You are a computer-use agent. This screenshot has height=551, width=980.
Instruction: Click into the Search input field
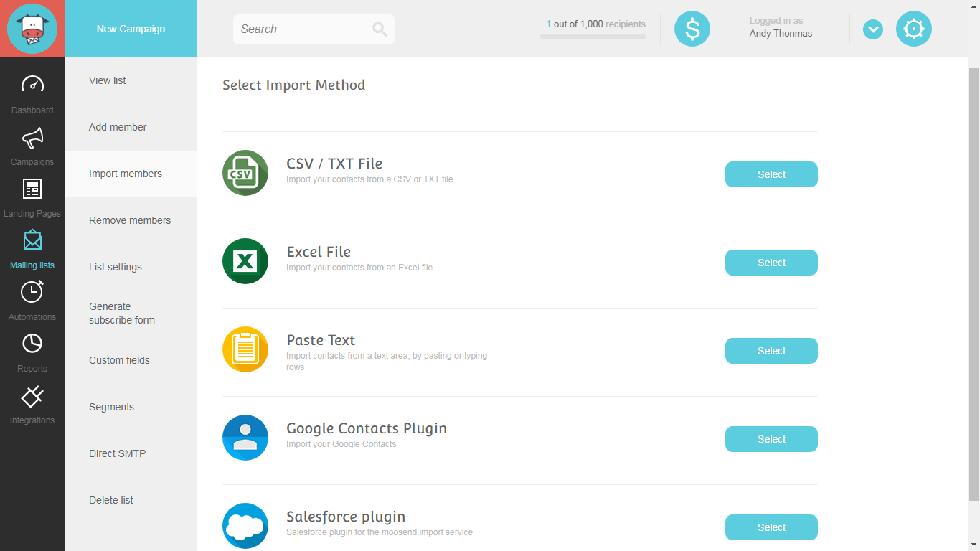click(x=301, y=29)
